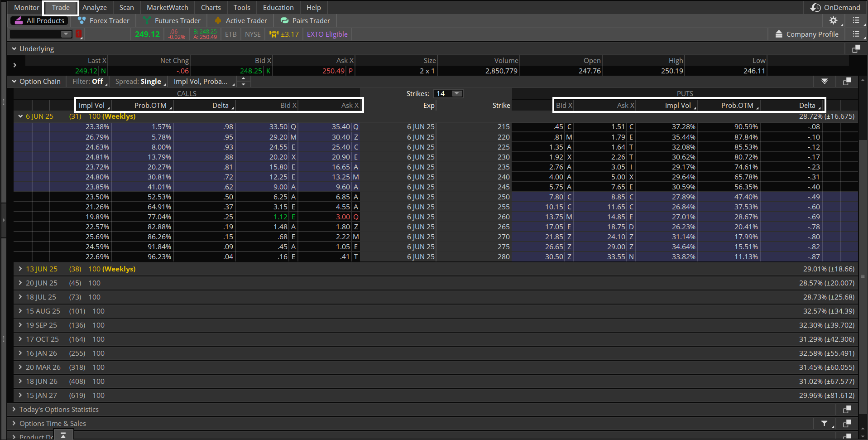Screen dimensions: 868x440
Task: Switch to the Analyze tab
Action: pos(94,7)
